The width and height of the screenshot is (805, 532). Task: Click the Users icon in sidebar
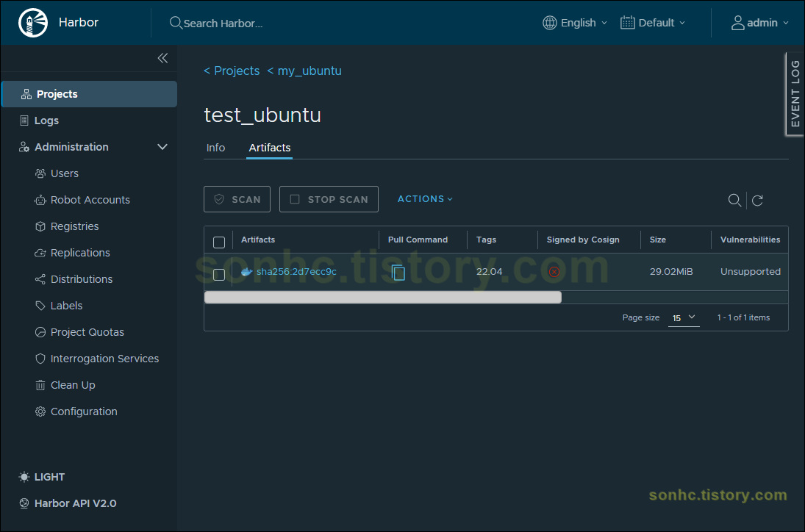point(40,173)
